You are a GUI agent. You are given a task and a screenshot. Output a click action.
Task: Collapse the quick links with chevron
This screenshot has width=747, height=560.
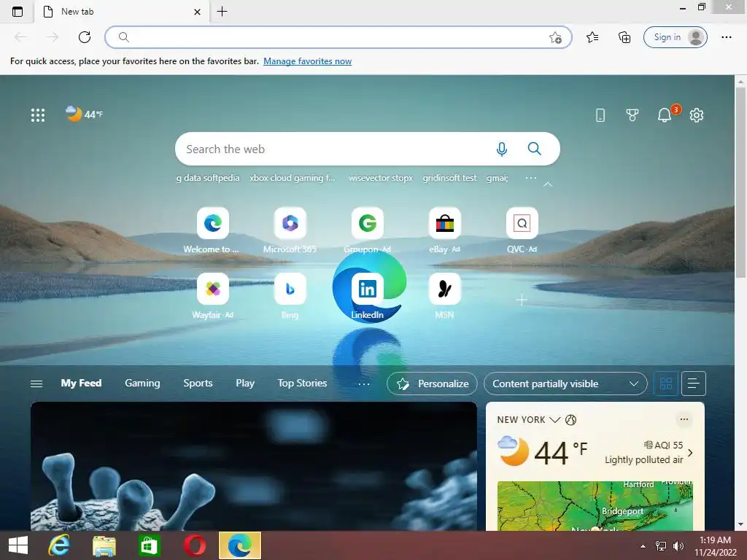coord(548,184)
